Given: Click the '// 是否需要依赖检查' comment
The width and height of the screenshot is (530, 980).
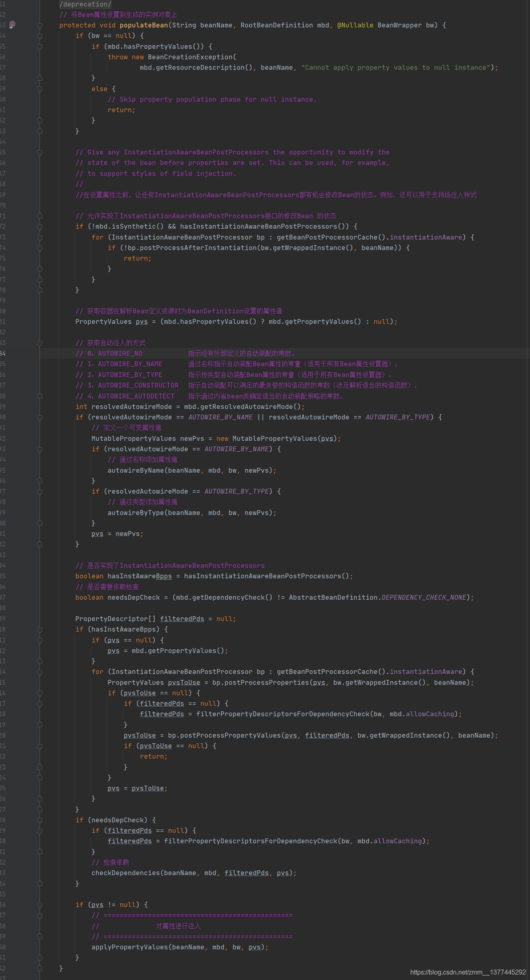Looking at the screenshot, I should tap(107, 587).
